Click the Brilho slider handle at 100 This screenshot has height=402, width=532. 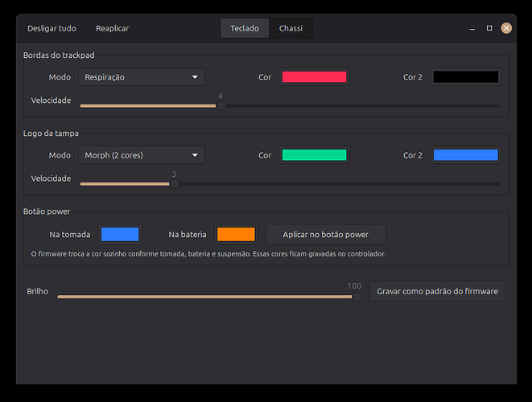357,297
